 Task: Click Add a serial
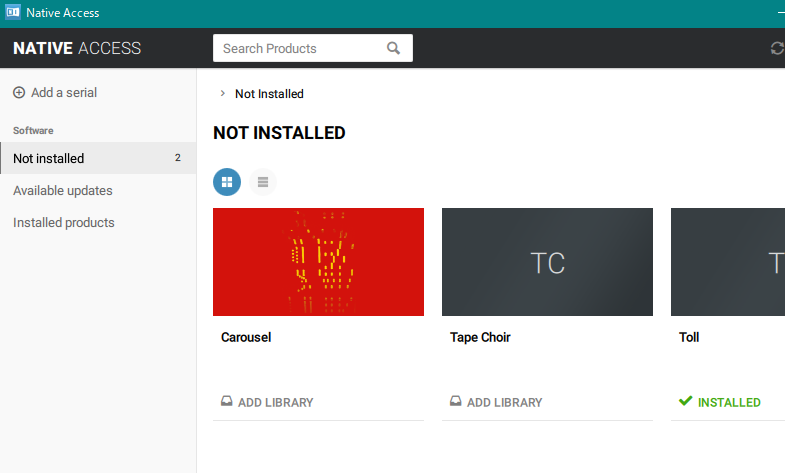point(55,93)
